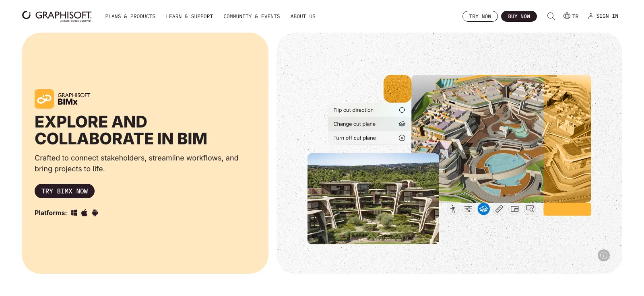The width and height of the screenshot is (644, 296).
Task: Click the layout view icon
Action: (514, 209)
